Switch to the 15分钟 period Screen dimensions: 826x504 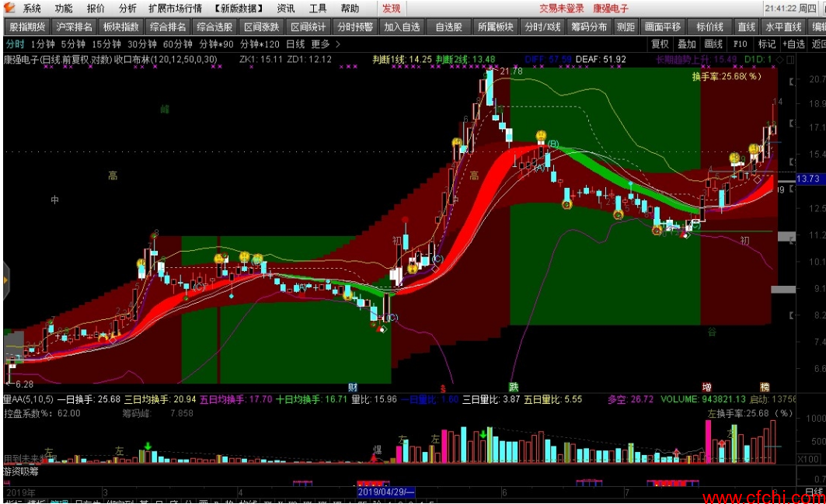pos(106,44)
